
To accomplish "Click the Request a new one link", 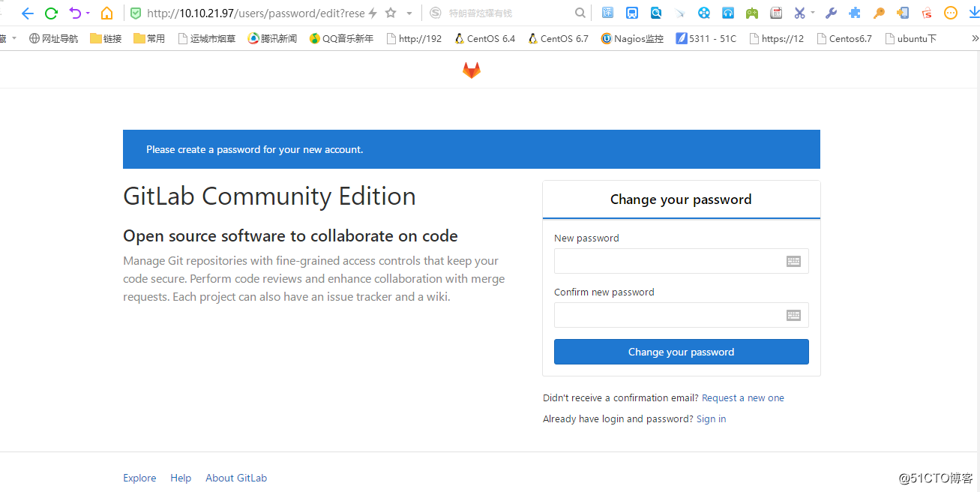I will [742, 397].
